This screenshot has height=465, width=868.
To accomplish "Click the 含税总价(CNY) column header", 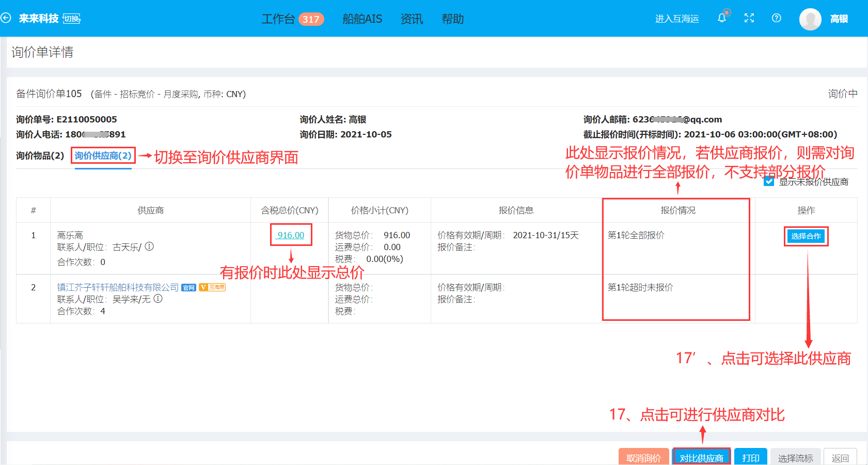I will click(x=289, y=210).
